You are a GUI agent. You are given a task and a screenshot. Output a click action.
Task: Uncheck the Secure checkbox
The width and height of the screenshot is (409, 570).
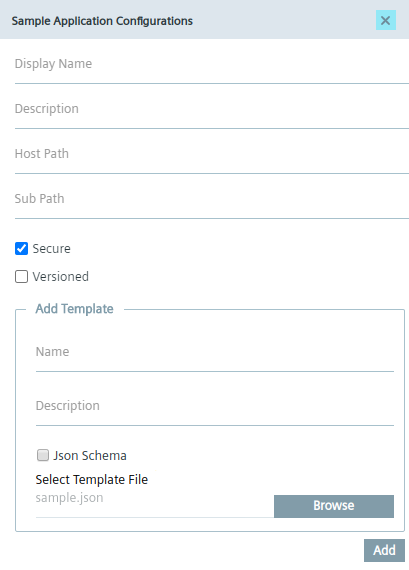(x=21, y=249)
